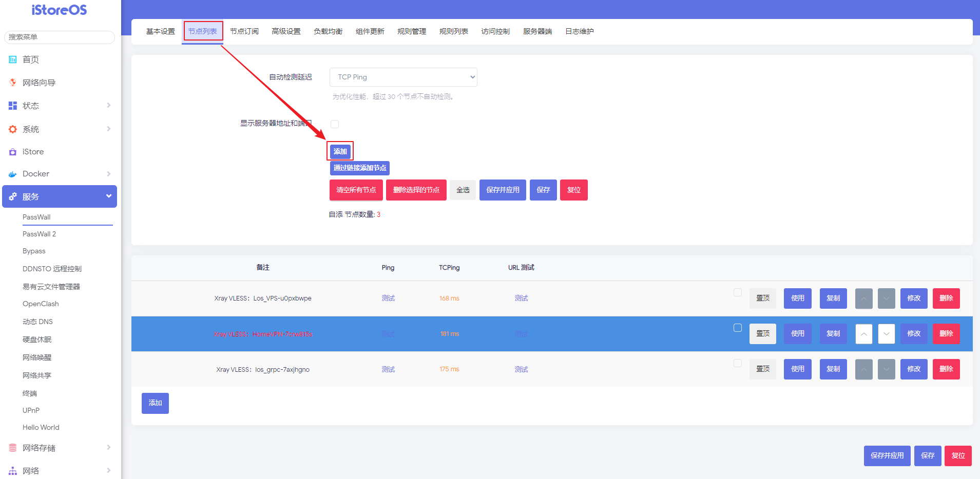Click the search menu input field

tap(60, 37)
